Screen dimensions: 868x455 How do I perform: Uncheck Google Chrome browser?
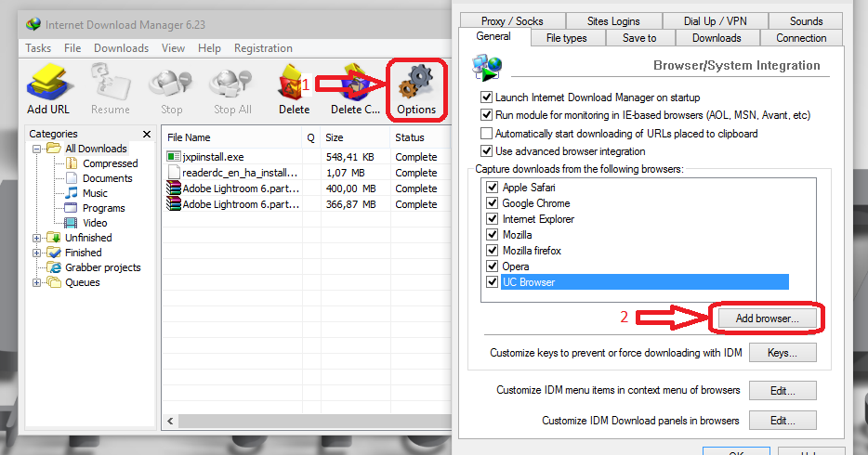click(493, 203)
